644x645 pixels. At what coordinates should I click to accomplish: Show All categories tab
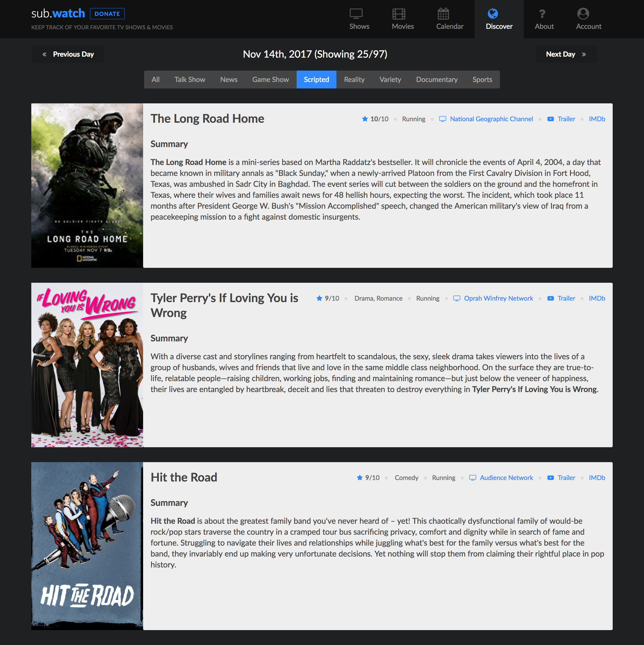coord(155,80)
